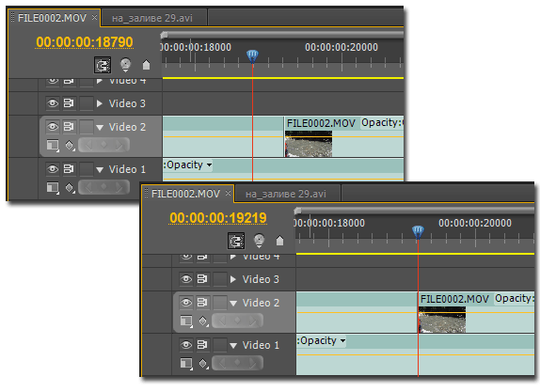Open Opacity dropdown on Video 1 clip, upper panel
This screenshot has height=392, width=540.
[188, 165]
